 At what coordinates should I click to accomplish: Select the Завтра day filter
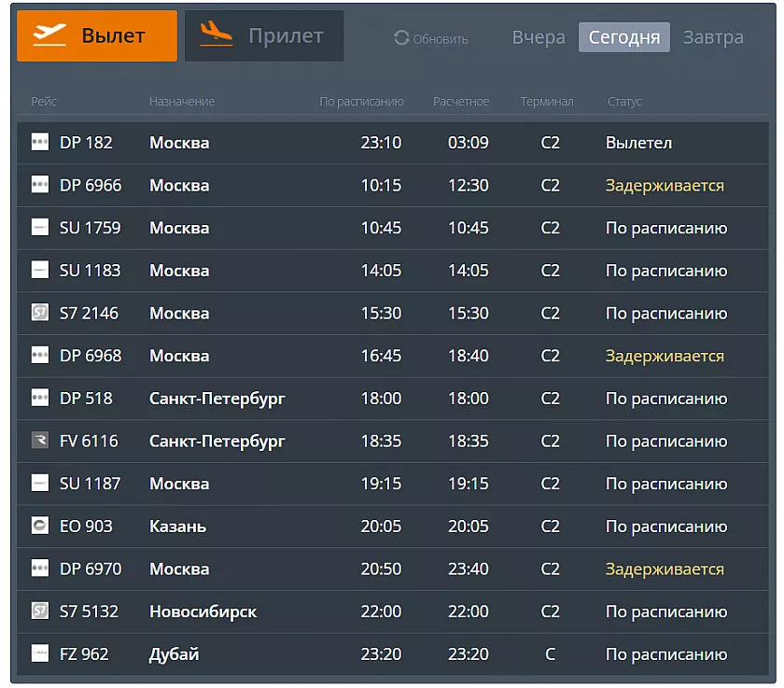pyautogui.click(x=713, y=37)
